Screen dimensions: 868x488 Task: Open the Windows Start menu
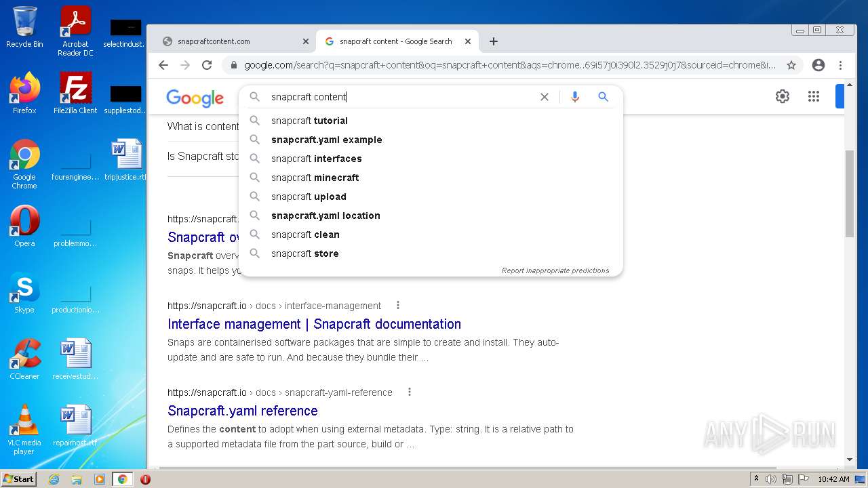pos(19,479)
